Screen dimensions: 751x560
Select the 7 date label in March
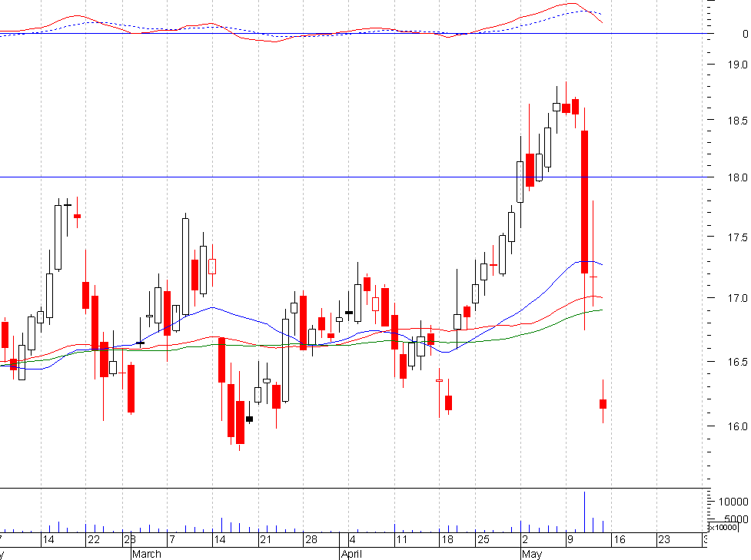pyautogui.click(x=172, y=540)
